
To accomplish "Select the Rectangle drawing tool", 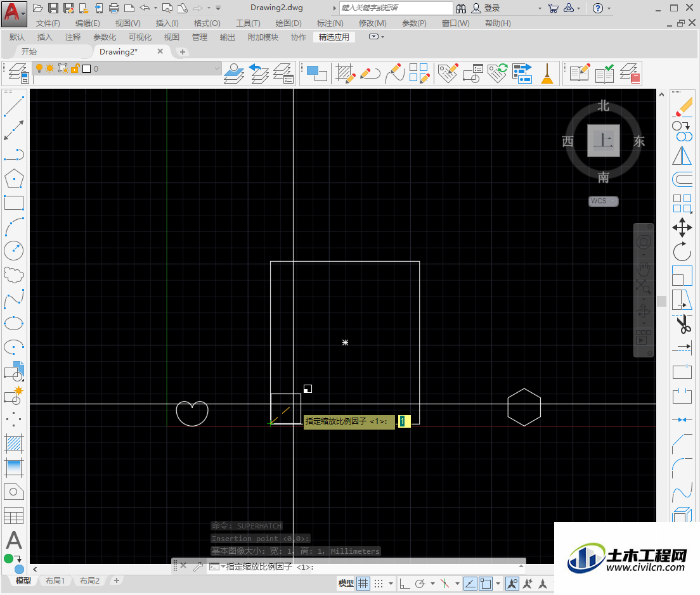I will [x=14, y=203].
